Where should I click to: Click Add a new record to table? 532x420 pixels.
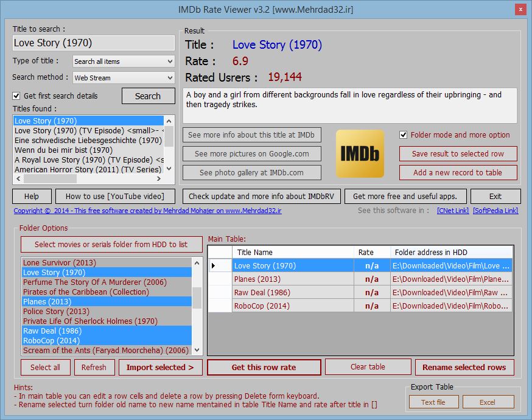458,173
